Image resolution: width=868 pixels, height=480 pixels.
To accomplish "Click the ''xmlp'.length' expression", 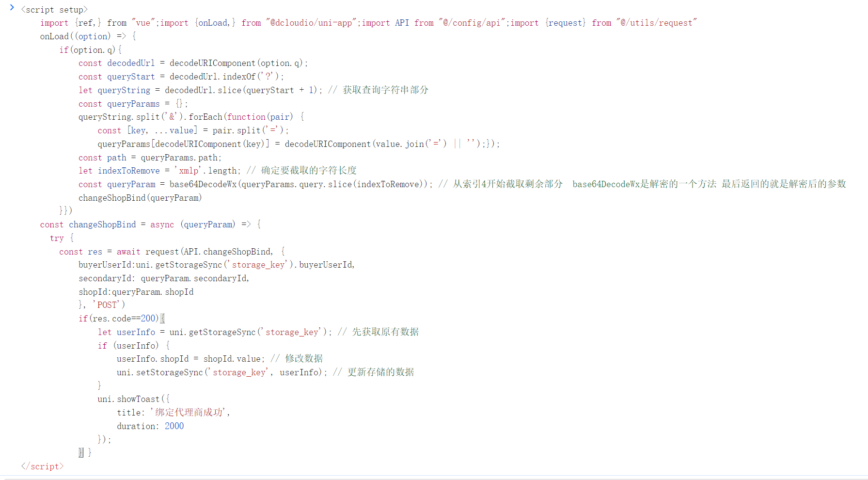I will pyautogui.click(x=205, y=171).
